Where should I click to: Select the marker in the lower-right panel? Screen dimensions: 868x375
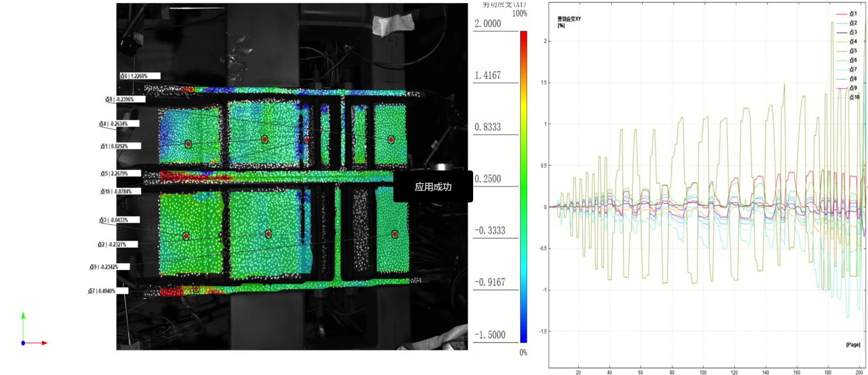coord(394,234)
